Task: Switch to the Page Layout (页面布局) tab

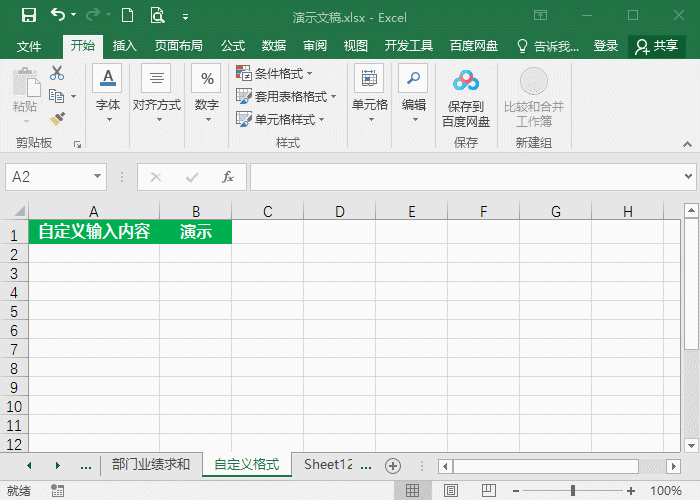Action: pyautogui.click(x=179, y=46)
